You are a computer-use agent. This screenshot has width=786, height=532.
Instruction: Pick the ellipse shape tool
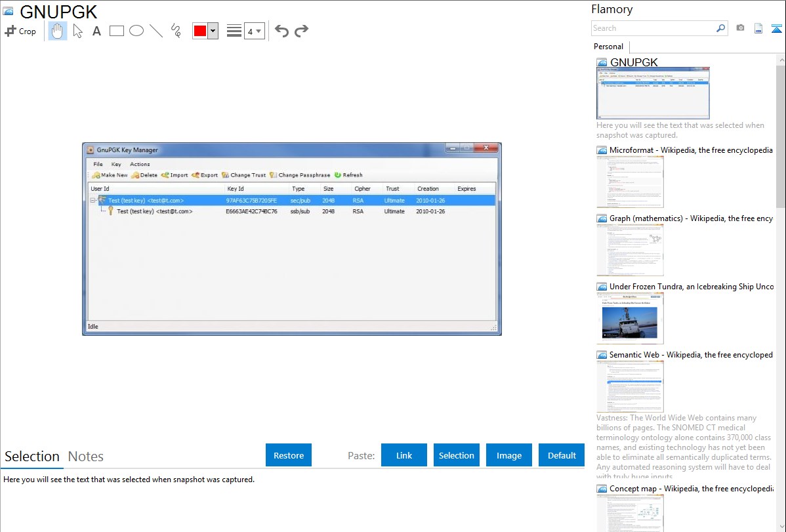[136, 31]
